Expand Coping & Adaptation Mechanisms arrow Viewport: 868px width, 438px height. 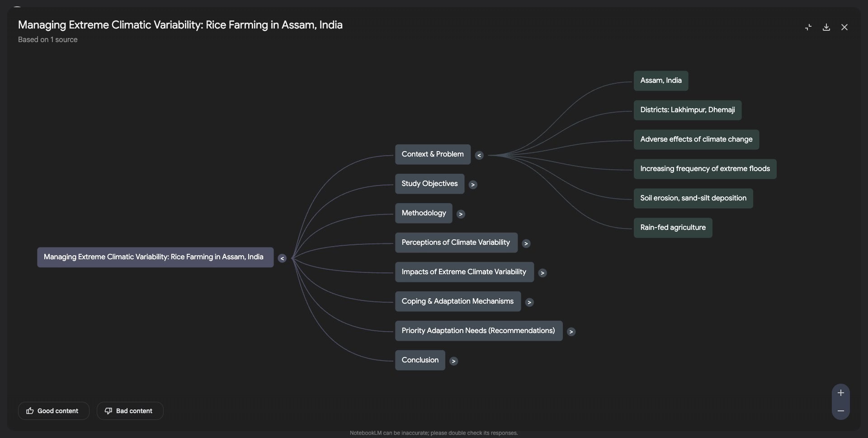[x=529, y=302]
